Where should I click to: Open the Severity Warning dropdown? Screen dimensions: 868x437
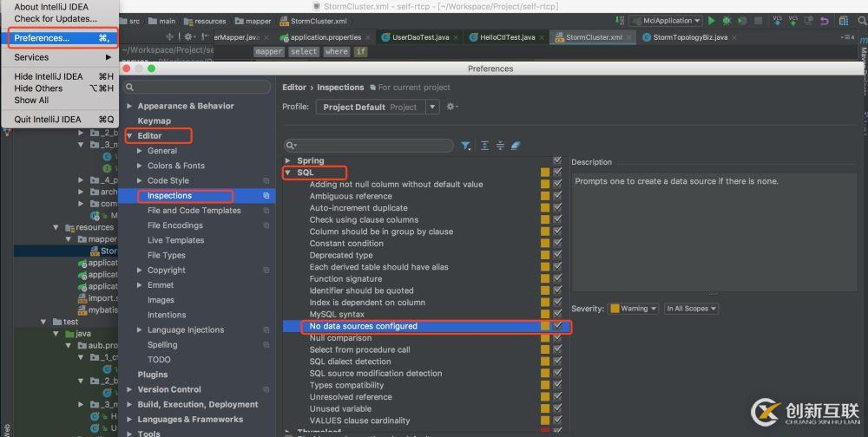click(633, 308)
